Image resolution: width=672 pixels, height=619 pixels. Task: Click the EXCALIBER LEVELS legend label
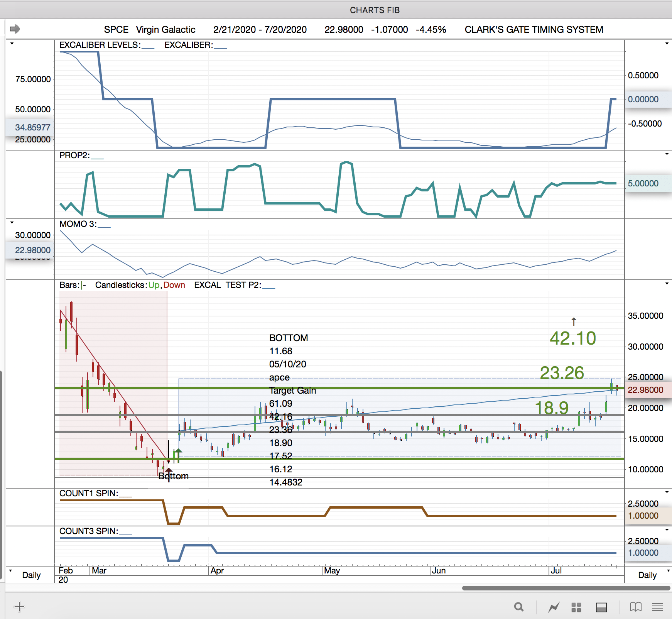pyautogui.click(x=107, y=45)
